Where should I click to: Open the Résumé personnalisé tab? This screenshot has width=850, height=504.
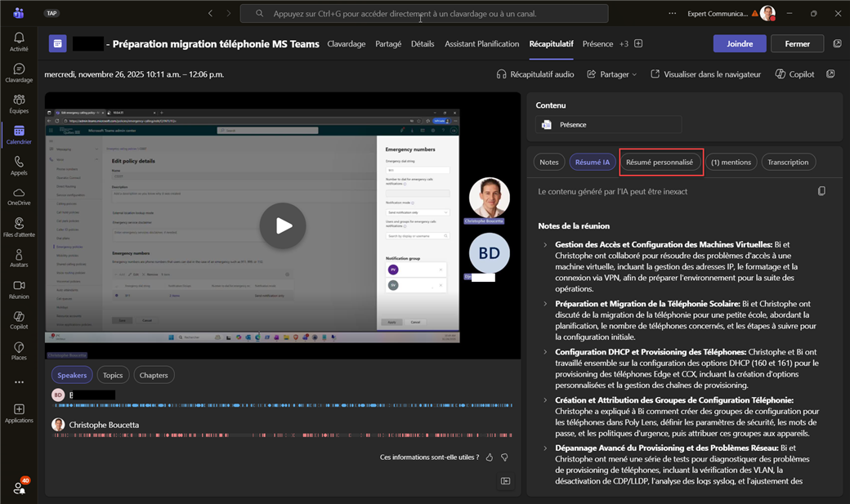660,162
